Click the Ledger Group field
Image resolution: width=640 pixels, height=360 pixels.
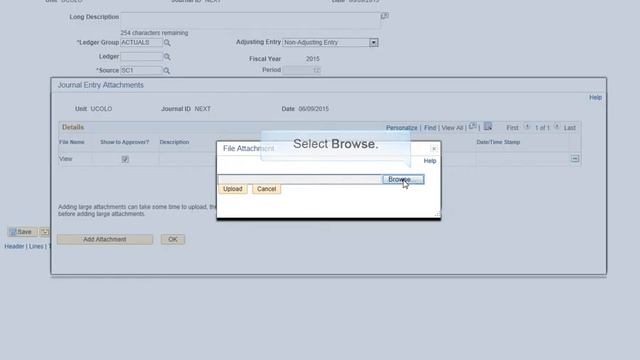click(x=141, y=42)
